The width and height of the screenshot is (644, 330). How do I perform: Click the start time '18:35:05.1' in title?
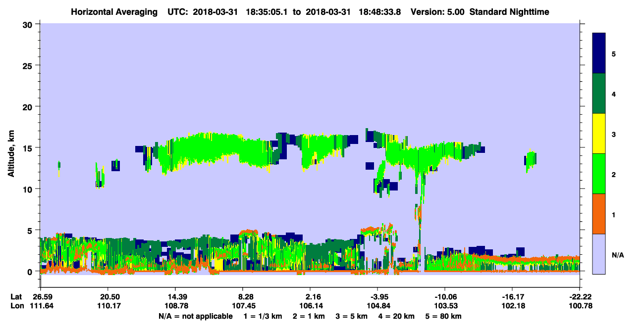point(267,11)
